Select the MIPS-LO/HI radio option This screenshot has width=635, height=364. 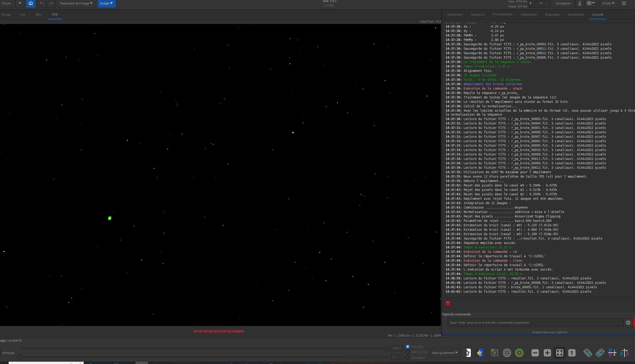pos(408,352)
